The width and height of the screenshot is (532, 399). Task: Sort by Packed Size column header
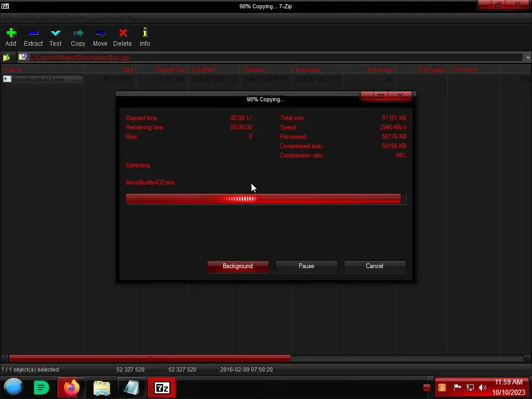(162, 70)
